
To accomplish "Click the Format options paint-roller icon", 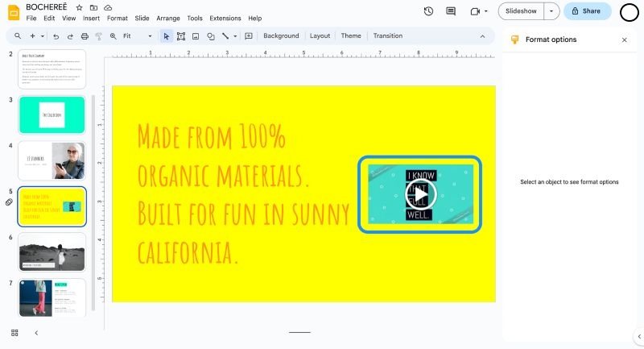I will (x=514, y=39).
